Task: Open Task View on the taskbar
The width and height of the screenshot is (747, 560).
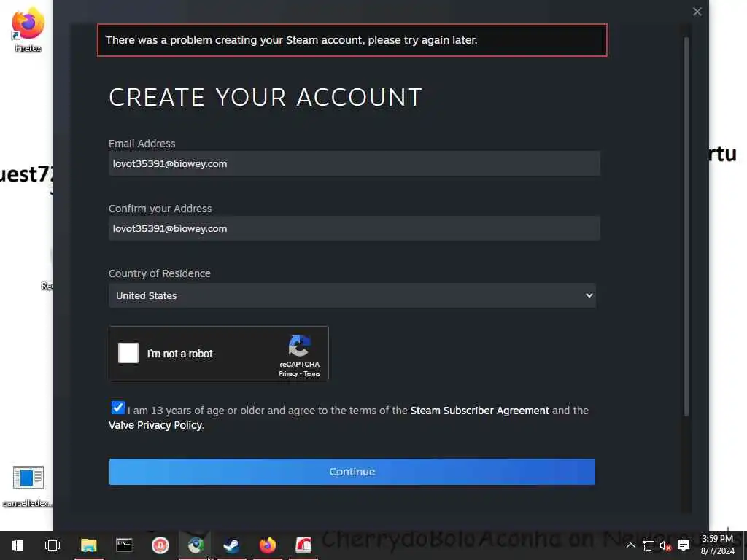Action: 53,545
